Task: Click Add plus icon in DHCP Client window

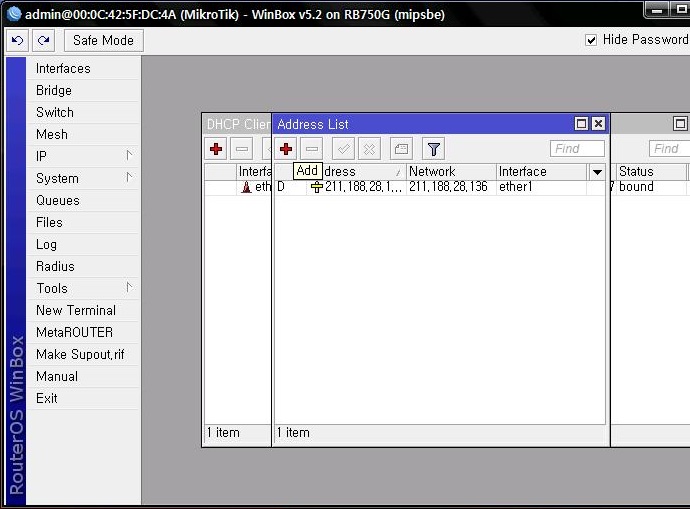Action: point(216,149)
